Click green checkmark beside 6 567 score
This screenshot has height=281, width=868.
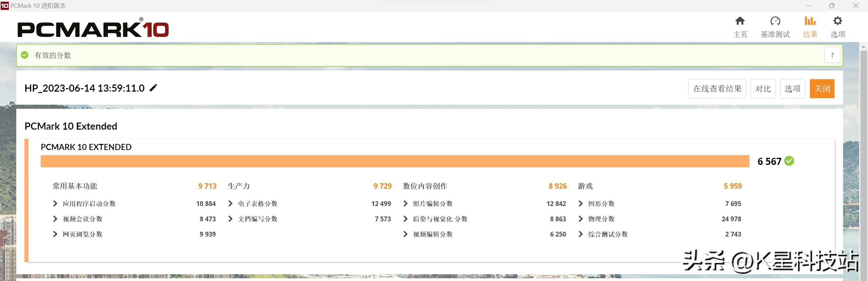coord(789,161)
